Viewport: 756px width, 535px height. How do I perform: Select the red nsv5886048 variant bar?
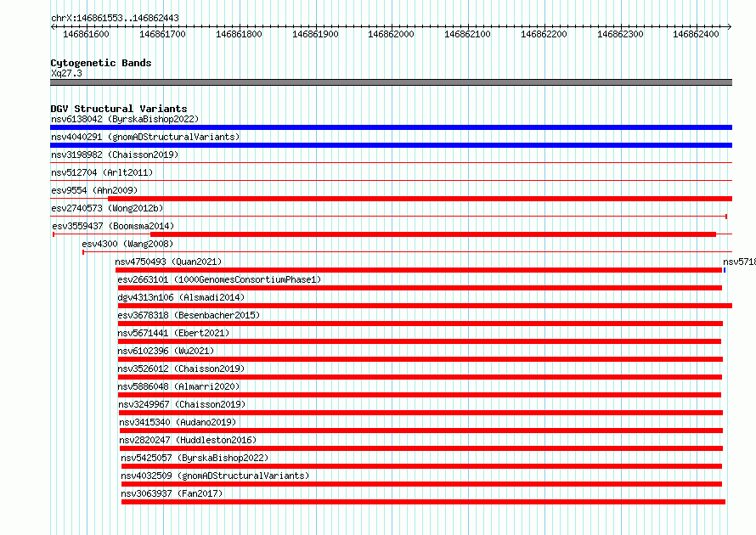419,395
